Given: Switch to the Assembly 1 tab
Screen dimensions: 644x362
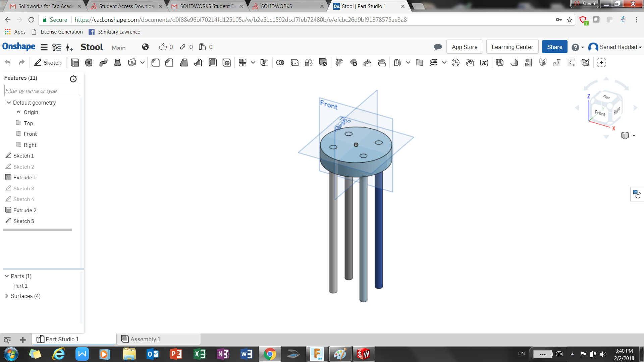Looking at the screenshot, I should 145,339.
